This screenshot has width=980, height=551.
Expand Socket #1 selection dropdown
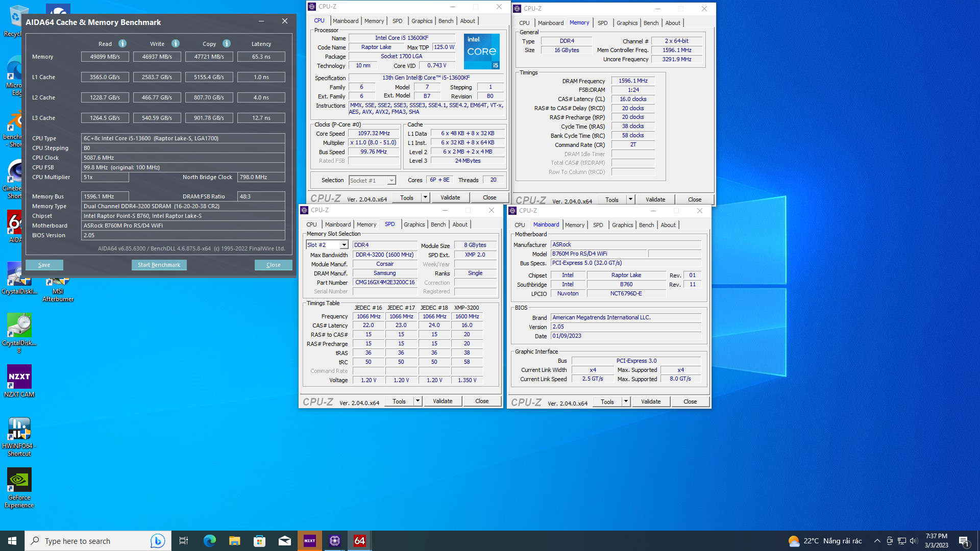(x=391, y=181)
